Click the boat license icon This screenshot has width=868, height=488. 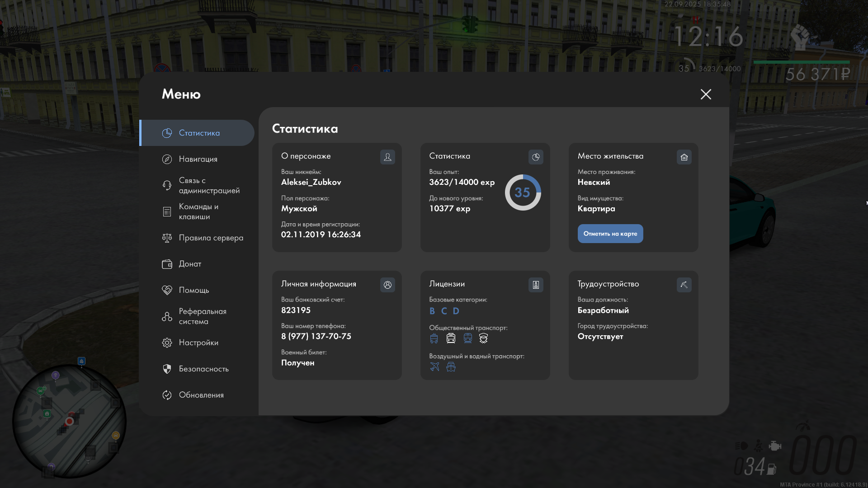click(x=451, y=366)
